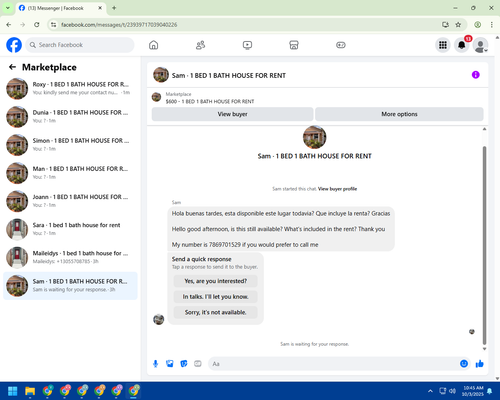
Task: Send a thumbs-up like
Action: pos(480,364)
